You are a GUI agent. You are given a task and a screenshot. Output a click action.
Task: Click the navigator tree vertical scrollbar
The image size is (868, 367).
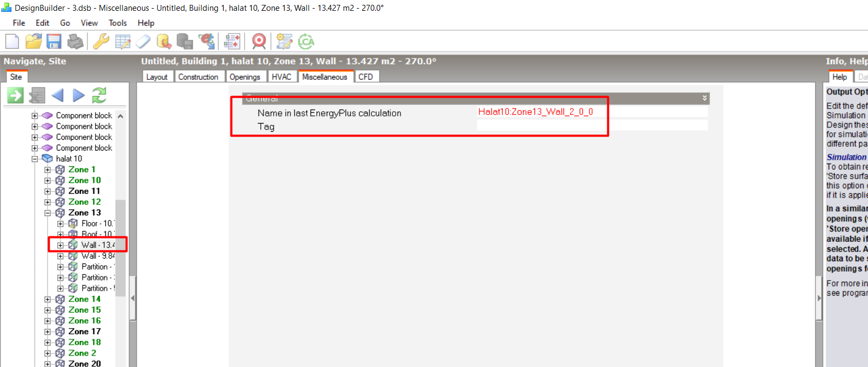tap(120, 248)
